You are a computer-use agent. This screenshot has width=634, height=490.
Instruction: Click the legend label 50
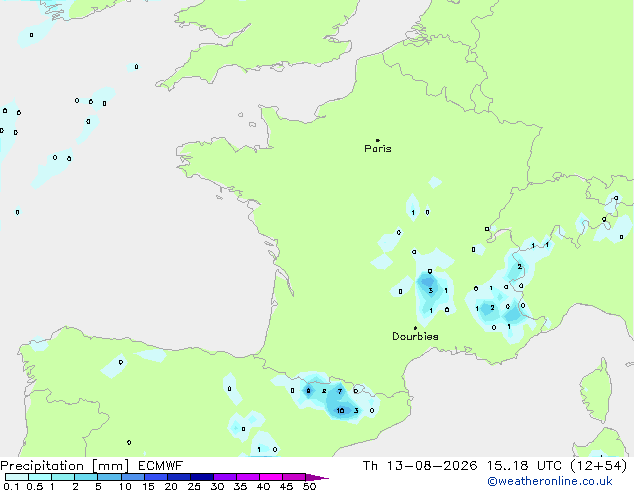click(309, 486)
